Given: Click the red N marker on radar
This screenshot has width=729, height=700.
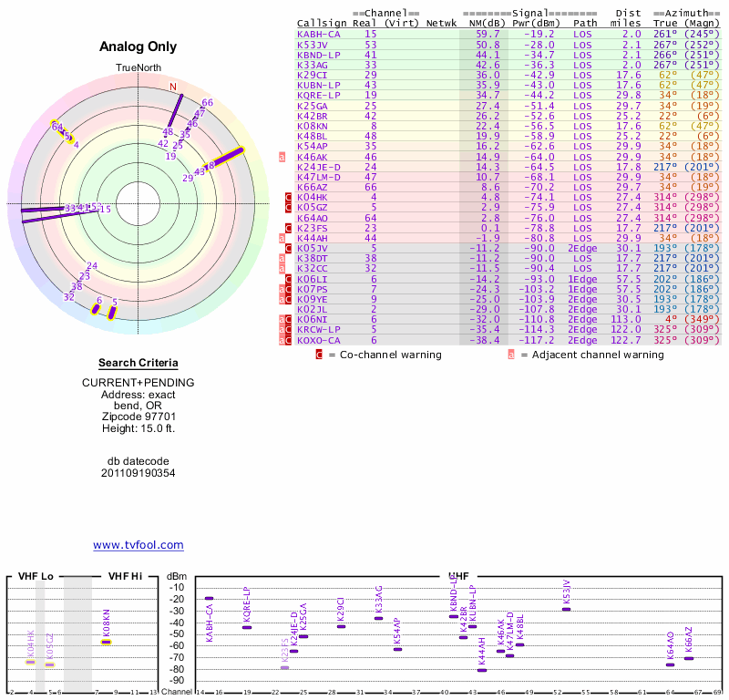Looking at the screenshot, I should 173,87.
